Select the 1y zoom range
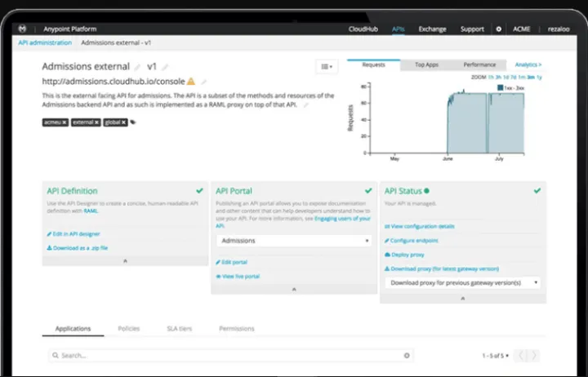Image resolution: width=588 pixels, height=377 pixels. click(x=539, y=77)
